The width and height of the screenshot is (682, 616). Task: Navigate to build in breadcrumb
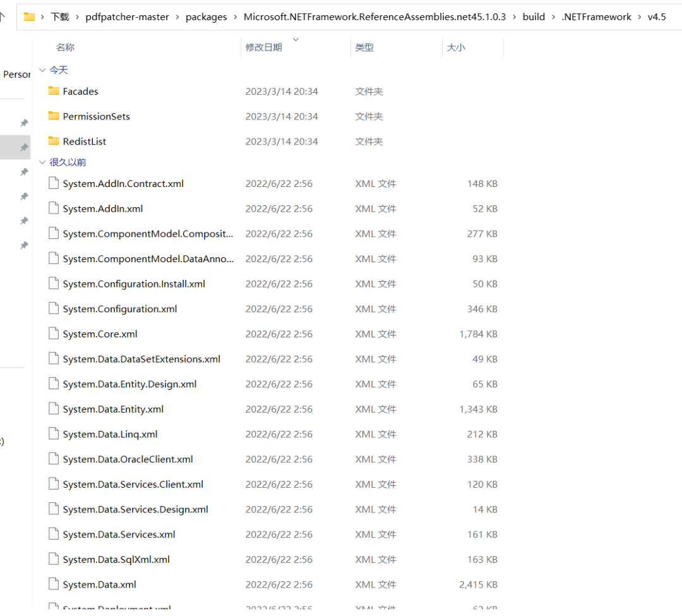click(534, 17)
